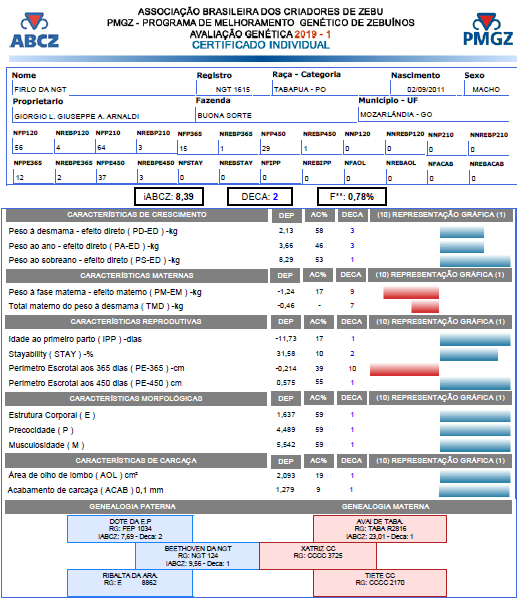Open XATRIZ CC dam box
The width and height of the screenshot is (517, 598).
(318, 556)
